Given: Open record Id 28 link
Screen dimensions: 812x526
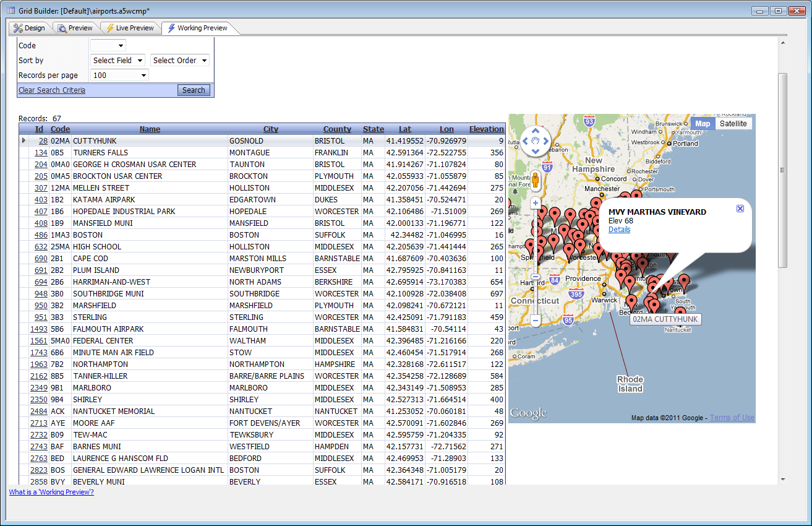Looking at the screenshot, I should [43, 141].
